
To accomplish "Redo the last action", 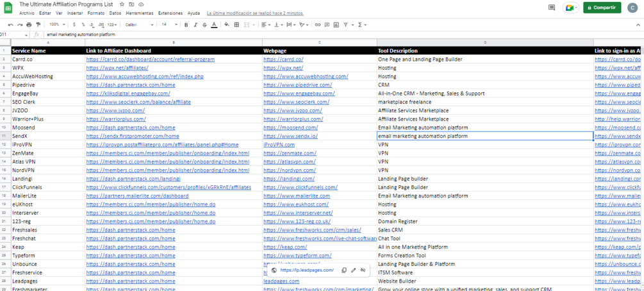I will click(20, 24).
